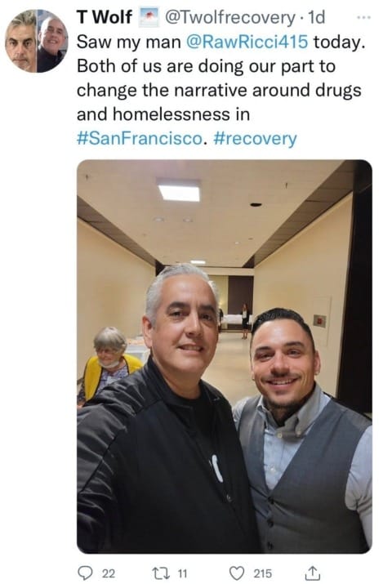The width and height of the screenshot is (392, 584).
Task: Click the 215 likes count
Action: coord(263,573)
